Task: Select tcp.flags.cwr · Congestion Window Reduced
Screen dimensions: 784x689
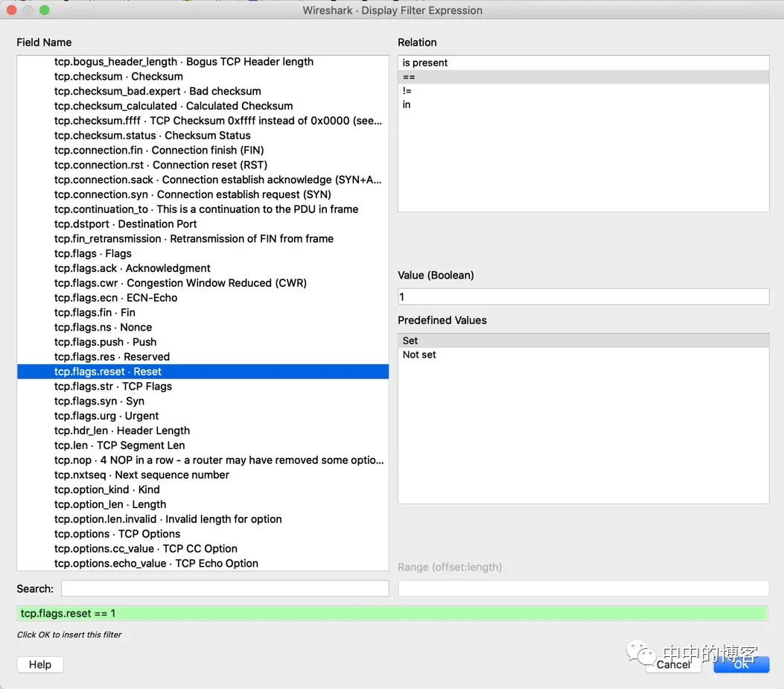Action: (203, 283)
